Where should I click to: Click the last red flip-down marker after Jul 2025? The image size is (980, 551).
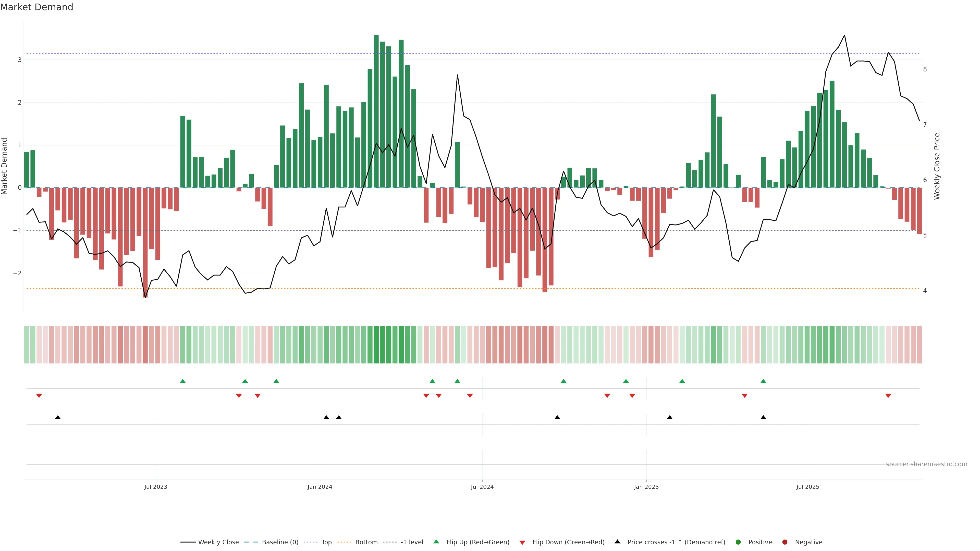[x=888, y=396]
